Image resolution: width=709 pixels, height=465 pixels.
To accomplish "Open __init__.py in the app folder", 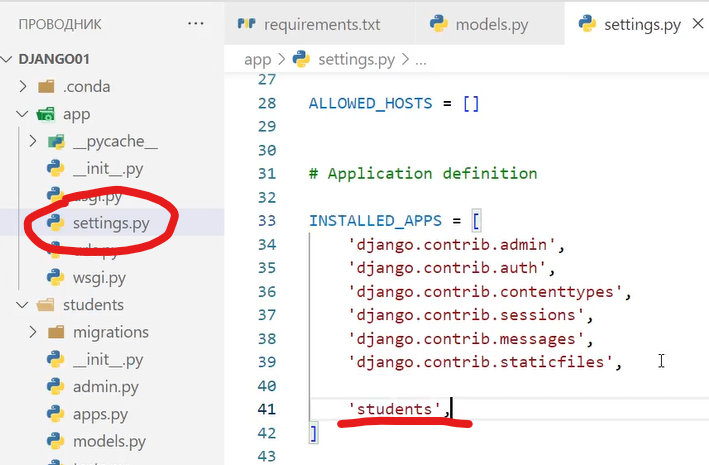I will click(x=107, y=168).
